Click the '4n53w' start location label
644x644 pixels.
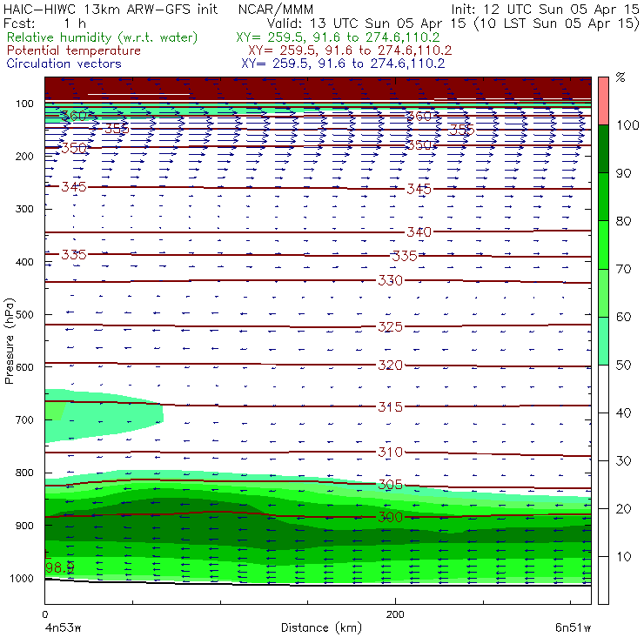click(x=63, y=627)
